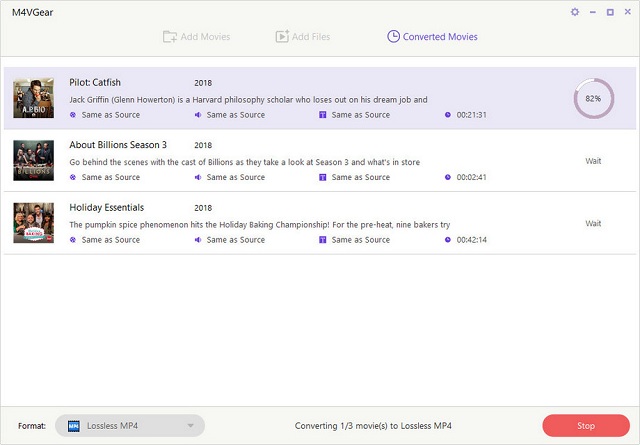The width and height of the screenshot is (640, 445).
Task: Open subtitle Same as Source for Holiday Essentials
Action: pyautogui.click(x=360, y=240)
